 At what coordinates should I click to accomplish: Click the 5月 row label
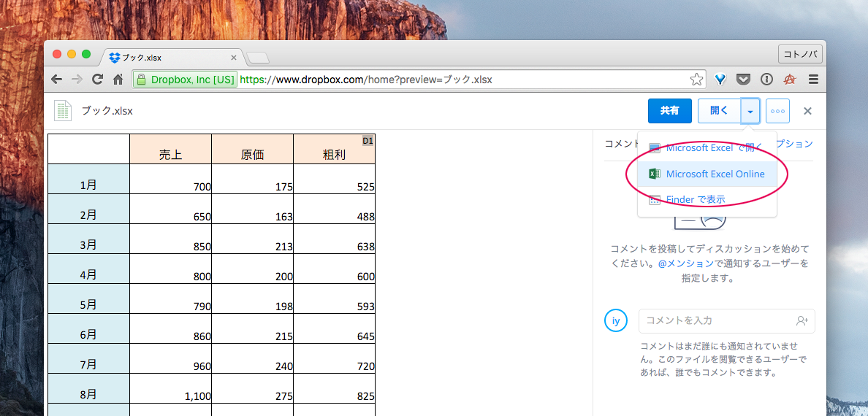(88, 298)
